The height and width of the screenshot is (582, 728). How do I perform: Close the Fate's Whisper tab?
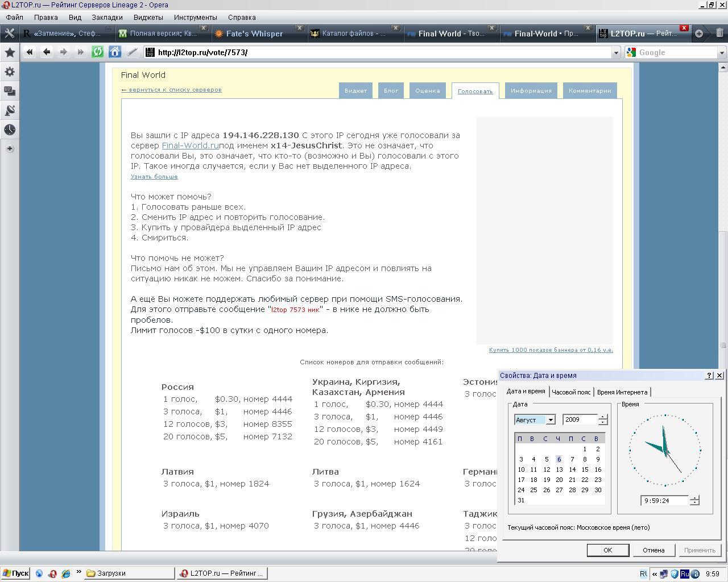[x=300, y=28]
